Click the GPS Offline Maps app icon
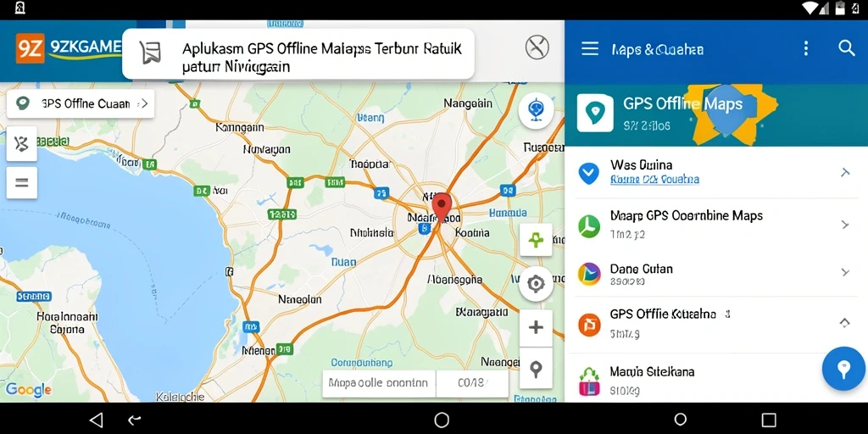The height and width of the screenshot is (434, 868). click(x=595, y=113)
